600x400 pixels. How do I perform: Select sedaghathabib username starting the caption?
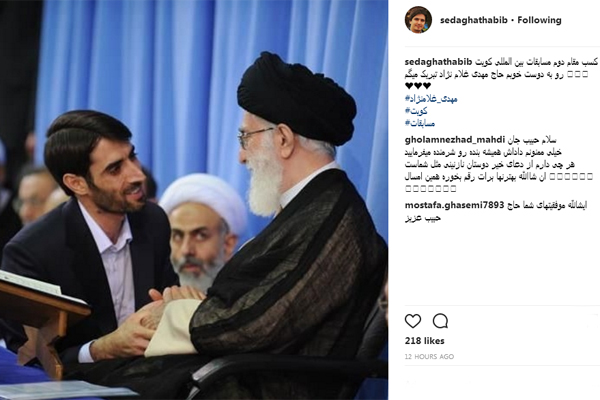point(439,62)
